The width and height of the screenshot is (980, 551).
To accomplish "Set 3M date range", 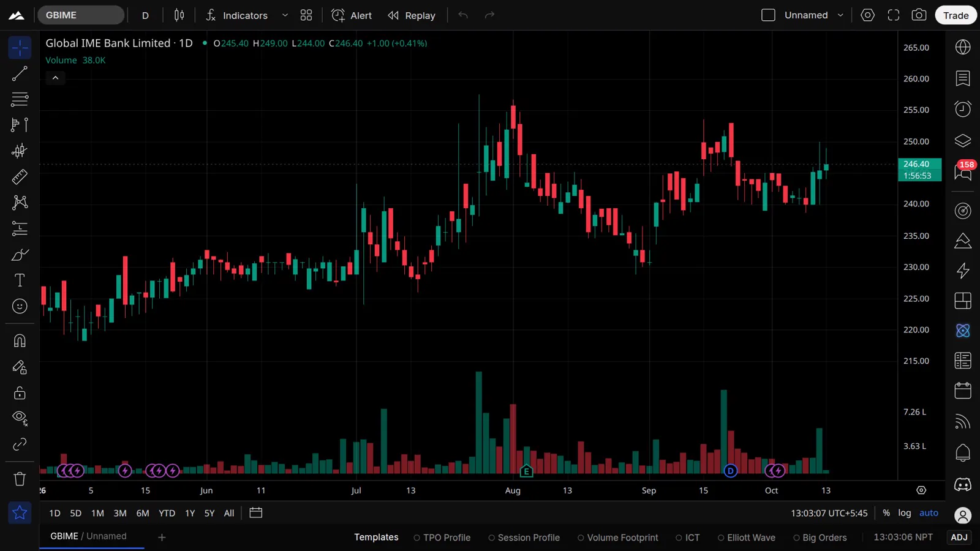I will (120, 513).
